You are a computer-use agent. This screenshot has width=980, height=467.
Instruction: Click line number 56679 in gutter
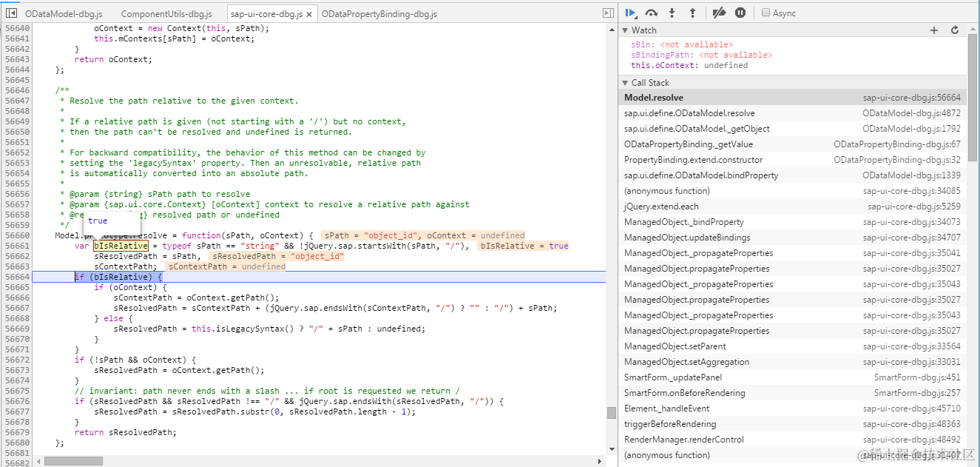[16, 432]
